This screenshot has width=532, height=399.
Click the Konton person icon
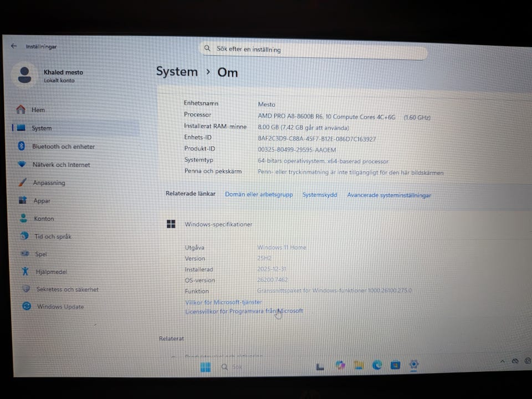23,218
